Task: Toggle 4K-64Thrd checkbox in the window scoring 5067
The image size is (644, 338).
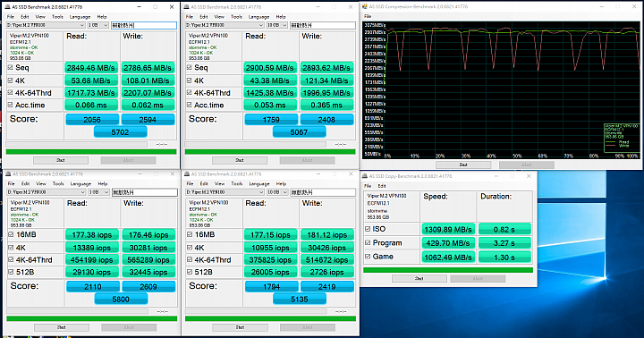Action: 190,92
